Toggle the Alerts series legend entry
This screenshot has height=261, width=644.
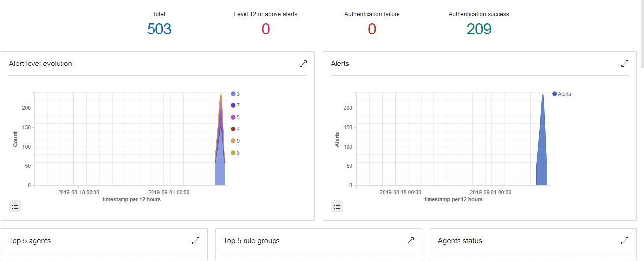tap(562, 94)
